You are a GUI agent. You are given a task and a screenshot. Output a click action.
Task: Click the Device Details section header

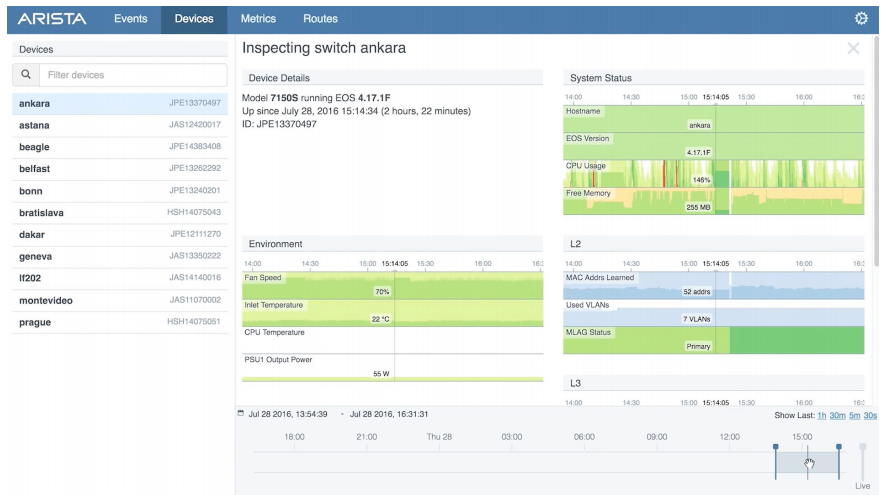tap(392, 78)
